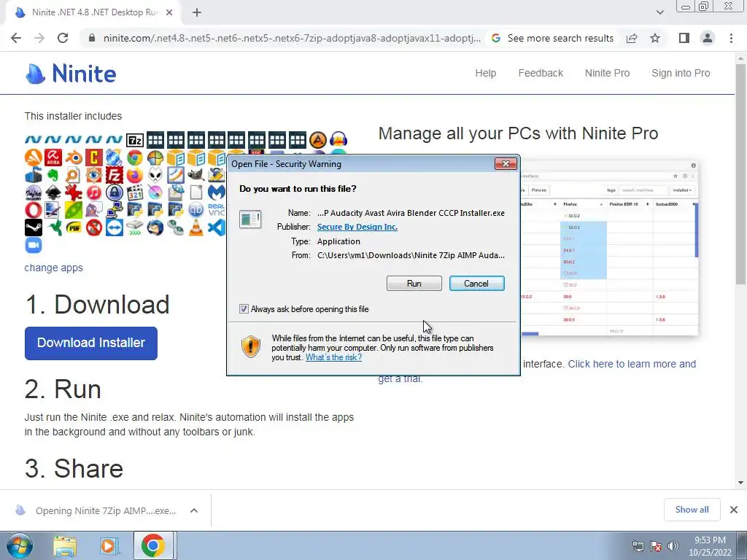
Task: Click the TeamViewer icon
Action: pos(115,227)
